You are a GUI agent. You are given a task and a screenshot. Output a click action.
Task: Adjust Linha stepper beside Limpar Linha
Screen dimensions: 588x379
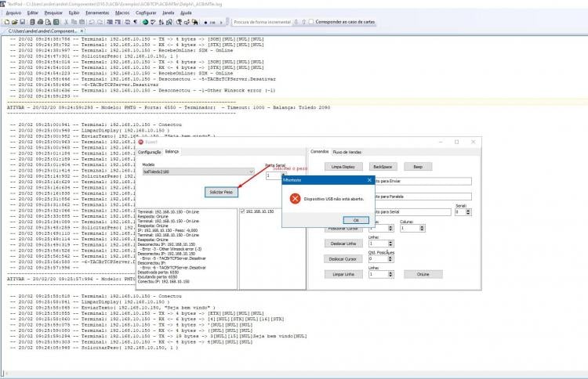[x=390, y=274]
